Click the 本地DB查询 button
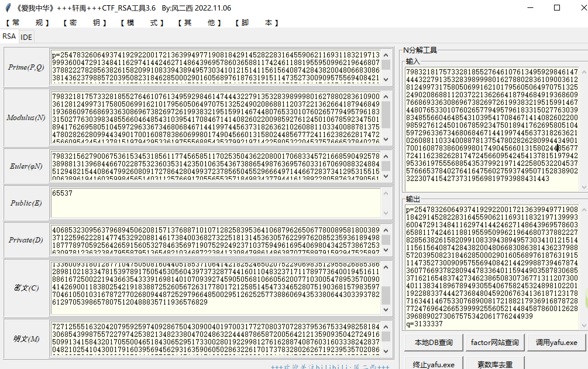 click(433, 342)
